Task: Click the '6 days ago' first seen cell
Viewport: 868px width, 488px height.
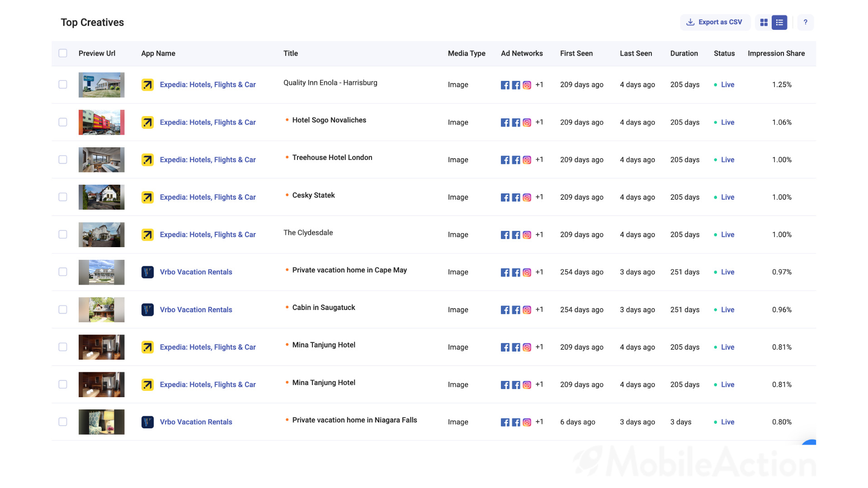Action: point(577,422)
